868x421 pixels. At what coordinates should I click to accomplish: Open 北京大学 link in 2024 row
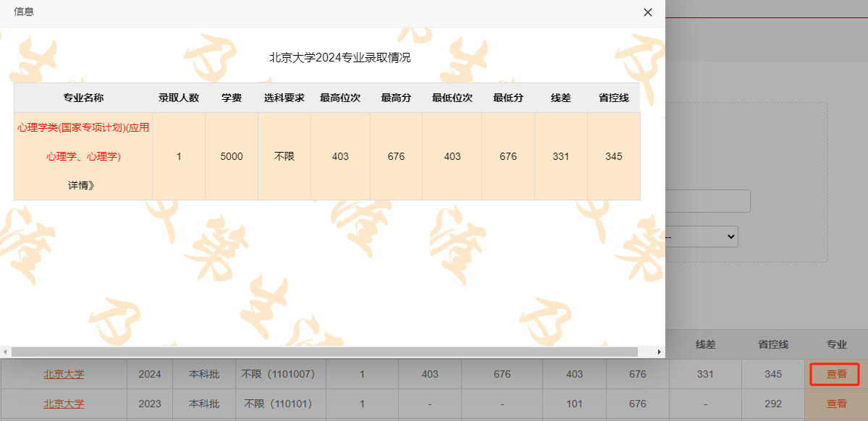pyautogui.click(x=64, y=374)
